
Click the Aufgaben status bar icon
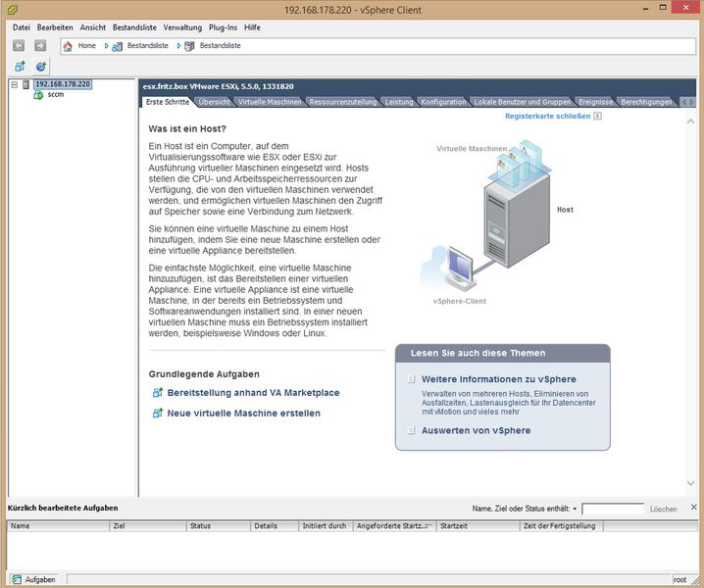[17, 579]
